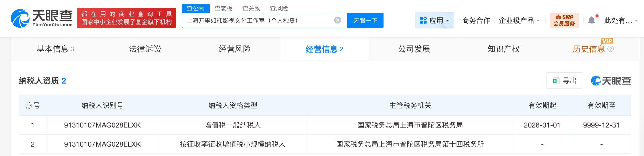Open the 商务合作 link
Screen dimensions: 644x156
[x=476, y=20]
